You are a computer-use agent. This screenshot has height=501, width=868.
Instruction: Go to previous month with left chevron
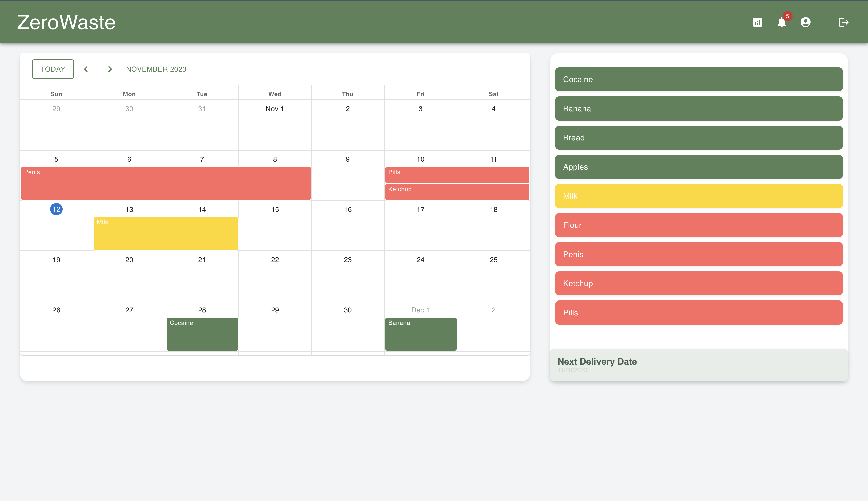[x=86, y=69]
